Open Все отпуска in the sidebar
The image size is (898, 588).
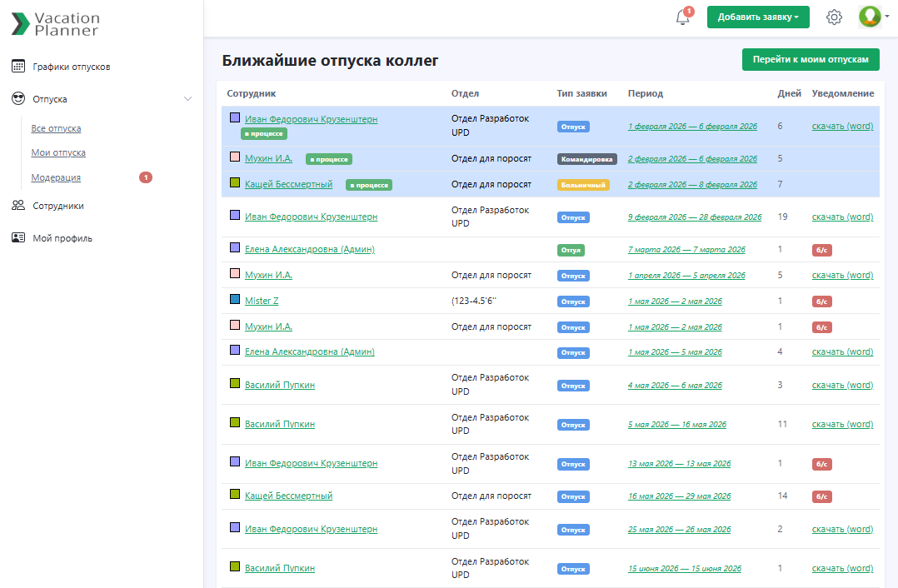[x=56, y=128]
